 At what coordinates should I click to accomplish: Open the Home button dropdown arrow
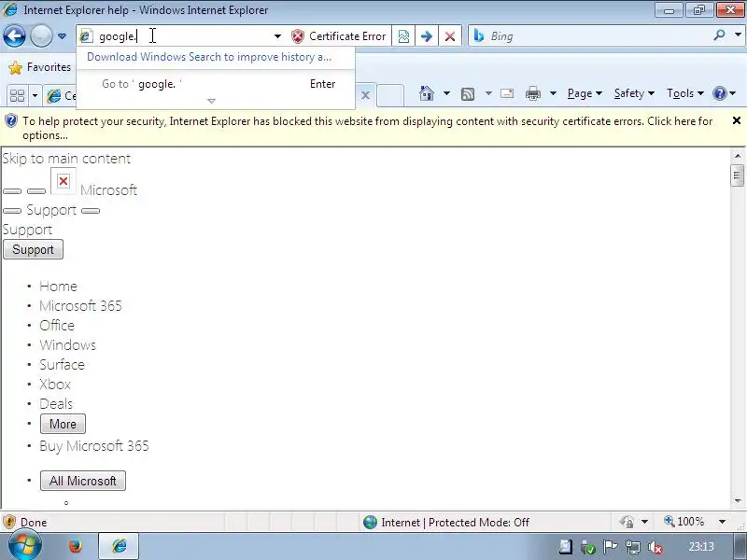pos(446,93)
